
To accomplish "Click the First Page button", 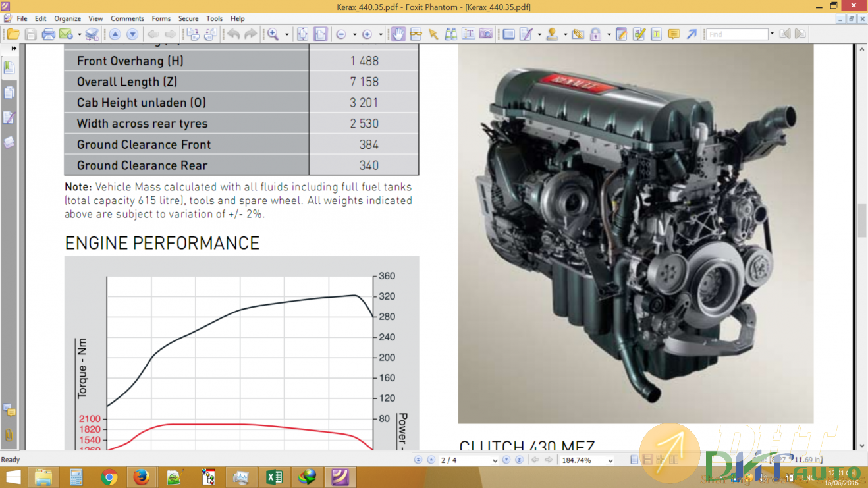I will (418, 459).
